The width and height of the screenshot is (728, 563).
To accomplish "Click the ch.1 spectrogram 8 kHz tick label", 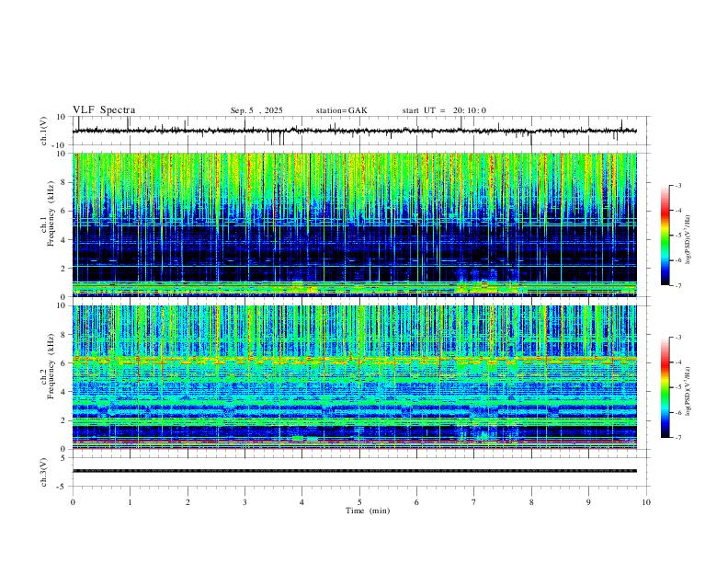I will [64, 182].
